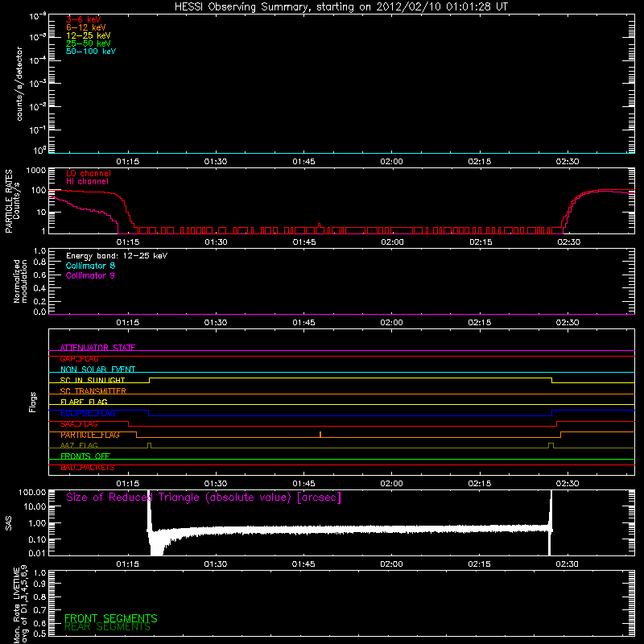Click the SC_IN_SUNLIGHT flag label
This screenshot has height=644, width=644.
[93, 380]
